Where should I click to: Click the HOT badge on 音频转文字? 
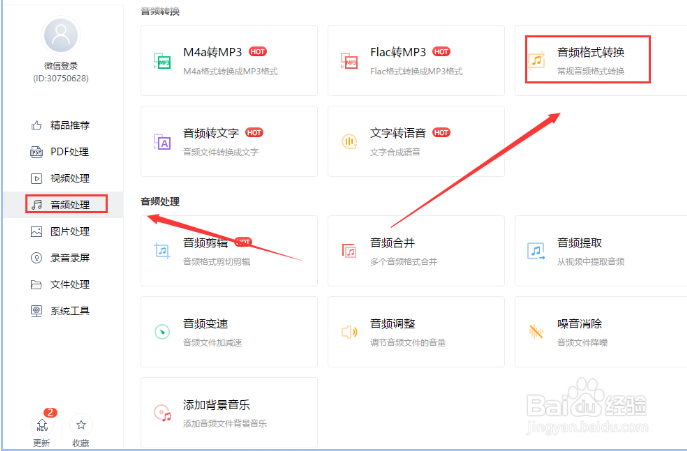pos(254,132)
